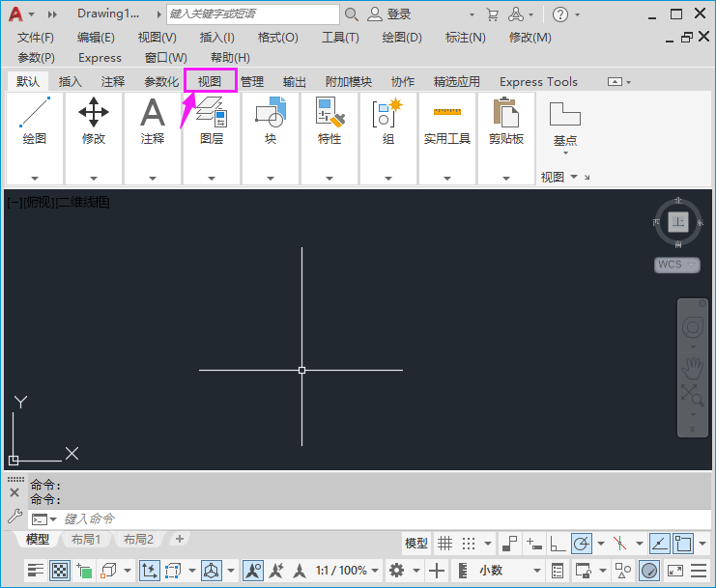Close the command line with X icon
716x588 pixels.
pos(14,492)
